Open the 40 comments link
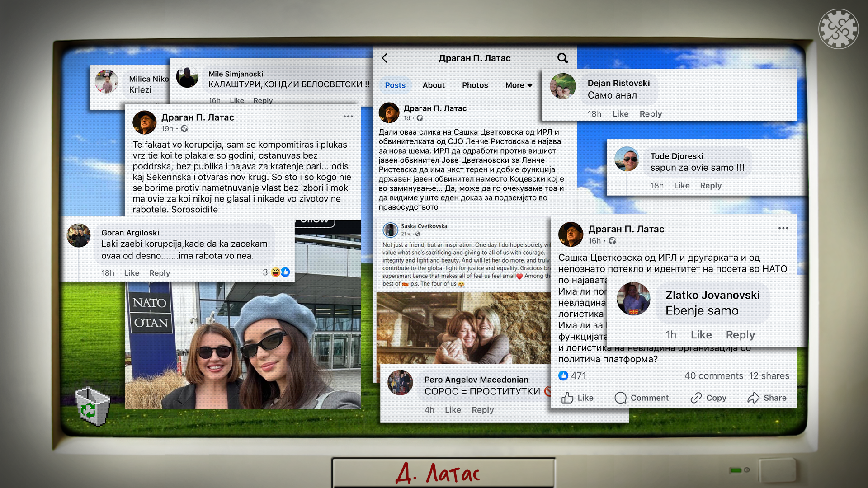Viewport: 868px width, 488px height. [713, 376]
